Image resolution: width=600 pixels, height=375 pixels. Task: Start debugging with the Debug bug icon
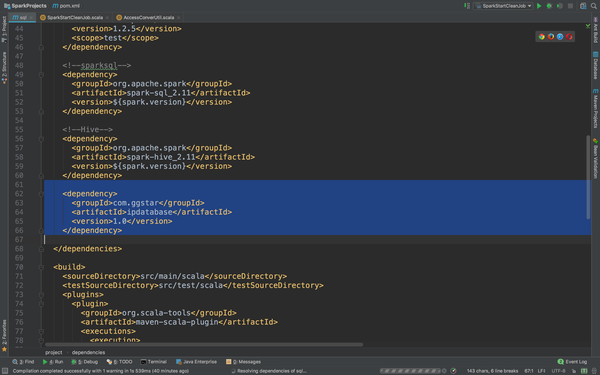[x=549, y=6]
